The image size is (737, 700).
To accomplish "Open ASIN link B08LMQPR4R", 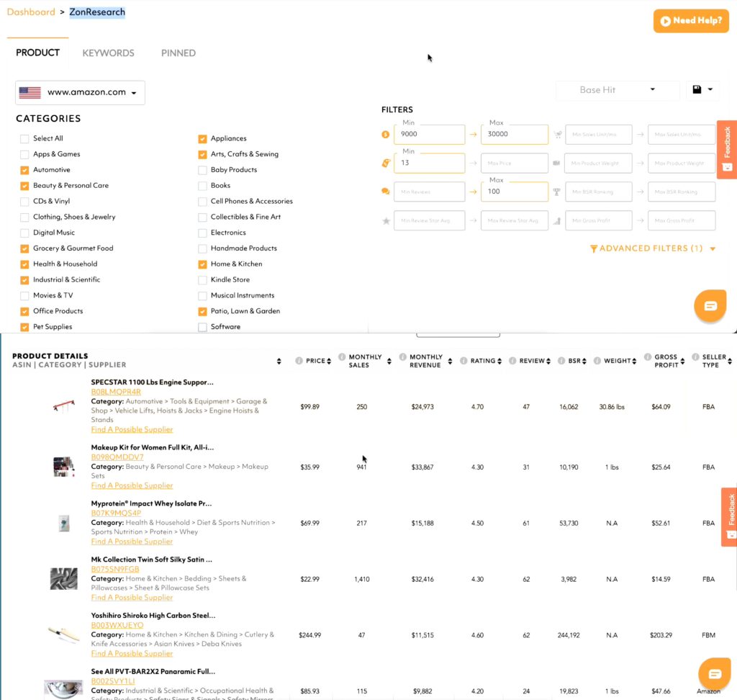I will pos(116,392).
